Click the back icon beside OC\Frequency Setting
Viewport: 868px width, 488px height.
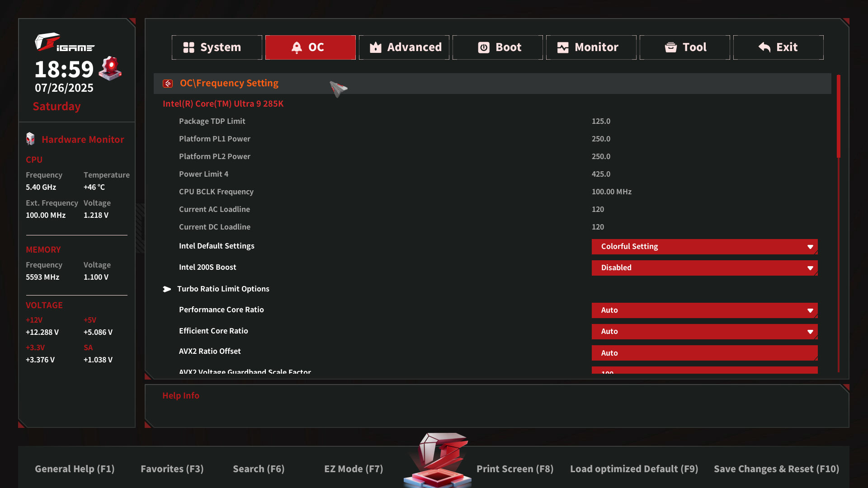click(168, 84)
